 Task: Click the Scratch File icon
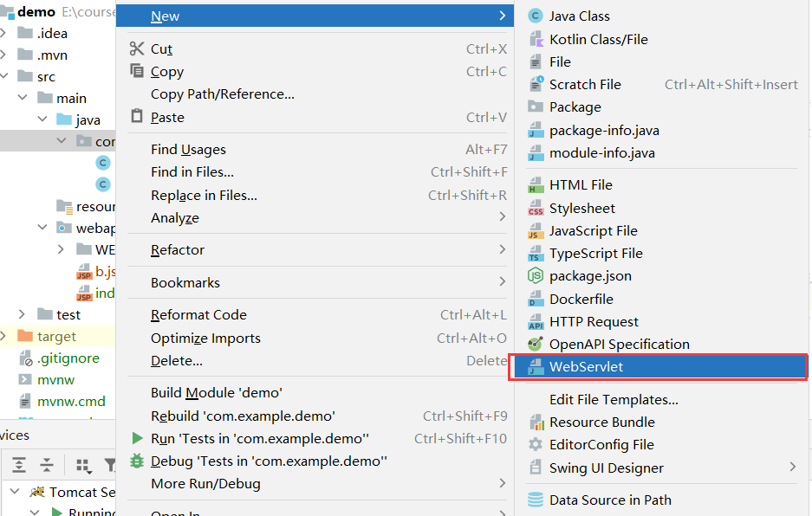(535, 84)
